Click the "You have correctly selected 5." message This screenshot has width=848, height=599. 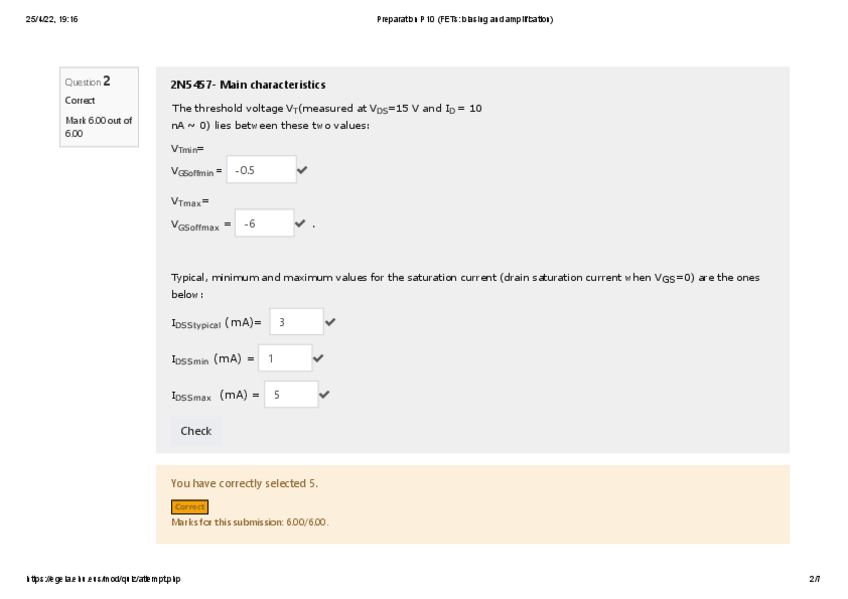(x=244, y=484)
